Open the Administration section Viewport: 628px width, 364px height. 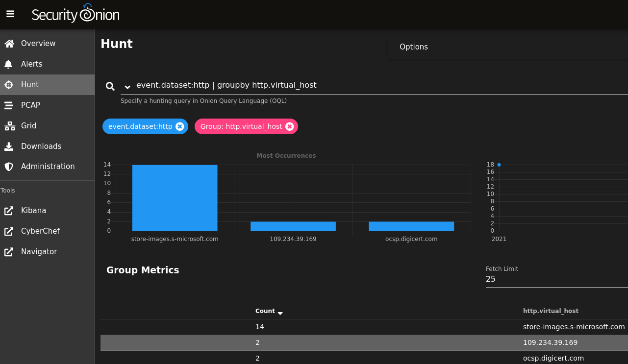click(x=47, y=167)
